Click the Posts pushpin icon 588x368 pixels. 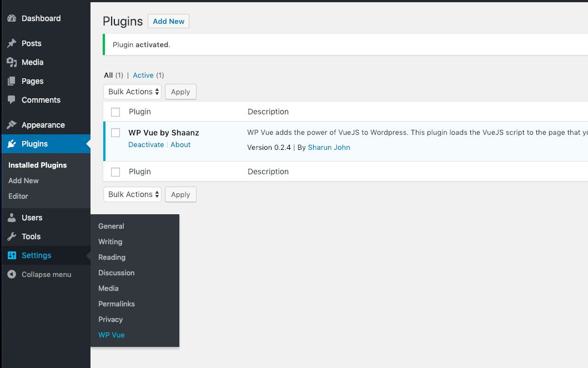(12, 43)
